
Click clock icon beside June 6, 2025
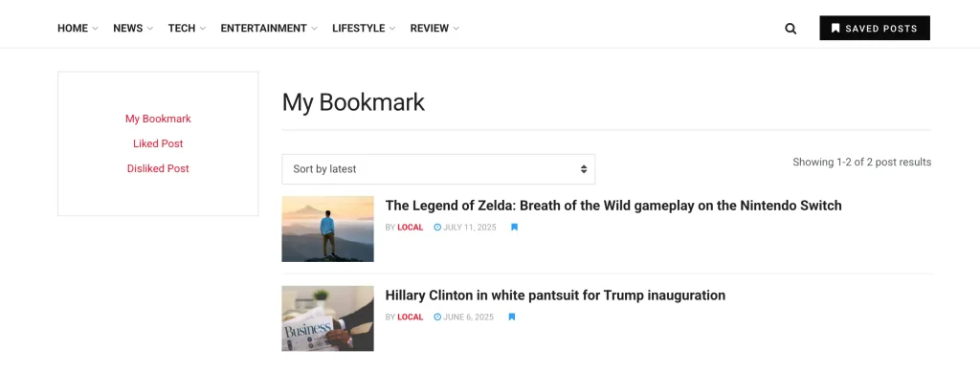click(437, 317)
